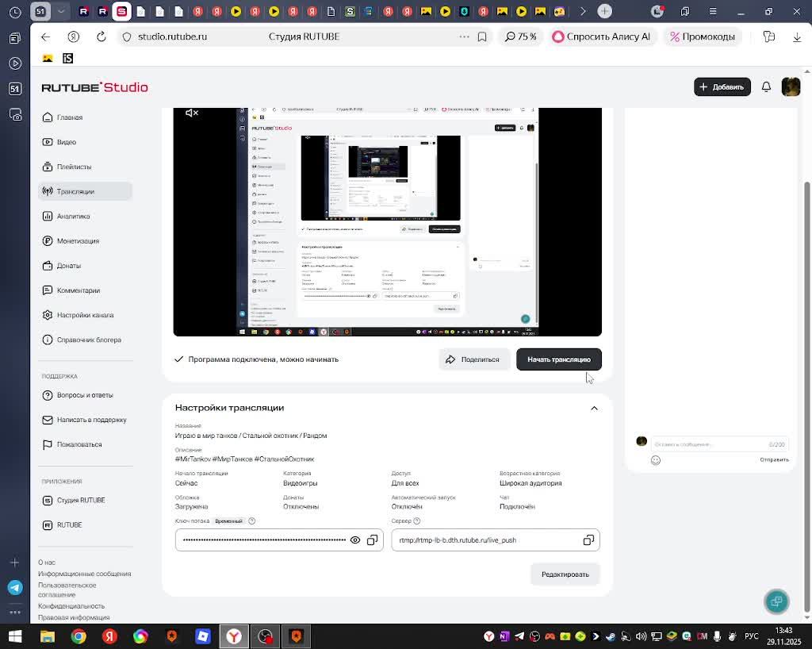Reveal the stream key with eye icon

(355, 540)
